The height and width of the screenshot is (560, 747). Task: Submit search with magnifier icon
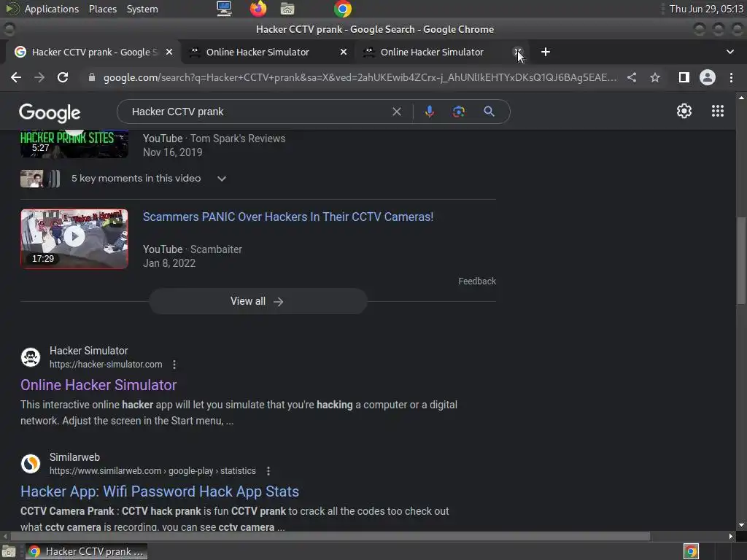(489, 112)
